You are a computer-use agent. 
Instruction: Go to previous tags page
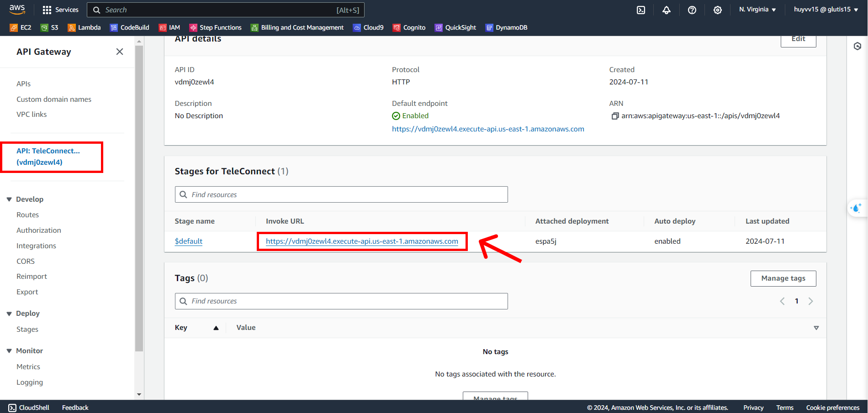(x=782, y=301)
